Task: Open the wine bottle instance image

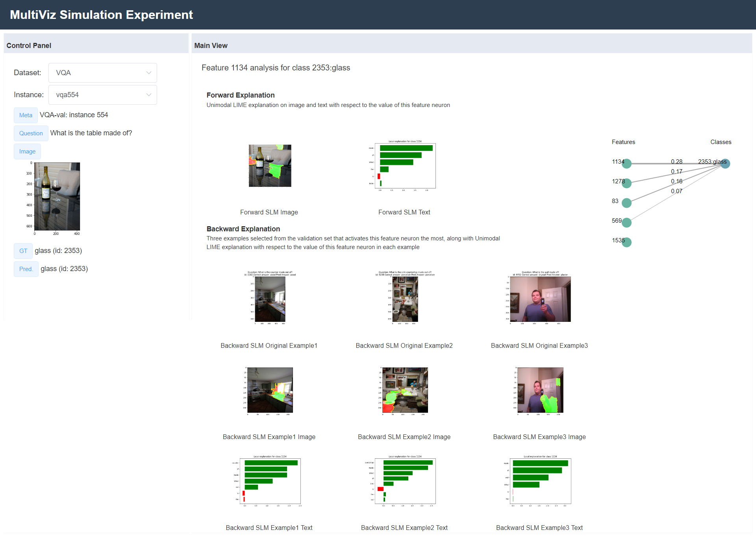Action: coord(57,196)
